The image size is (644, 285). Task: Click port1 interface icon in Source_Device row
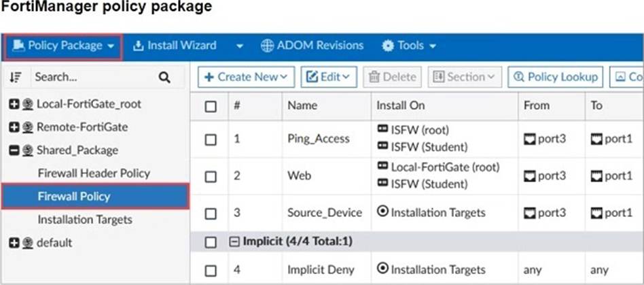(x=596, y=213)
